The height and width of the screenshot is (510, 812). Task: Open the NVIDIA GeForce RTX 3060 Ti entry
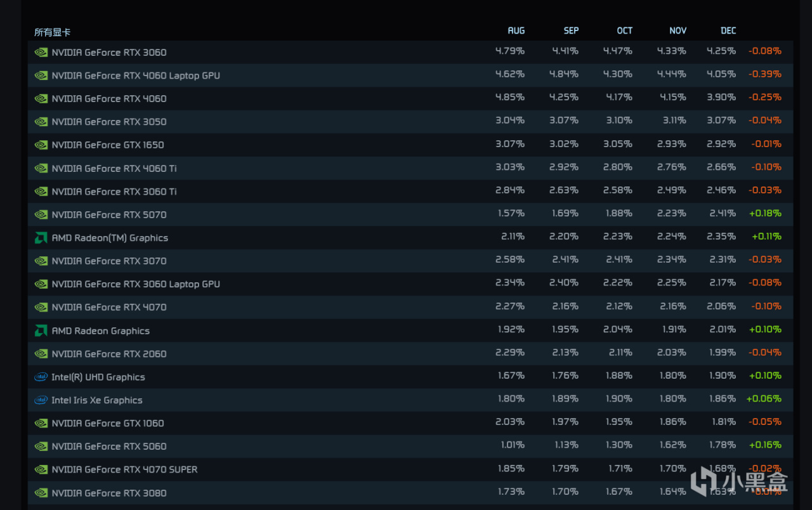point(114,192)
